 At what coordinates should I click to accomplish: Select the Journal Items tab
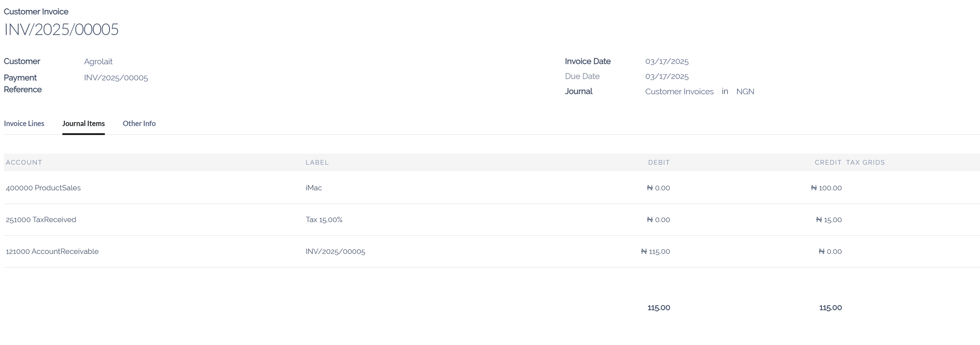pyautogui.click(x=84, y=123)
